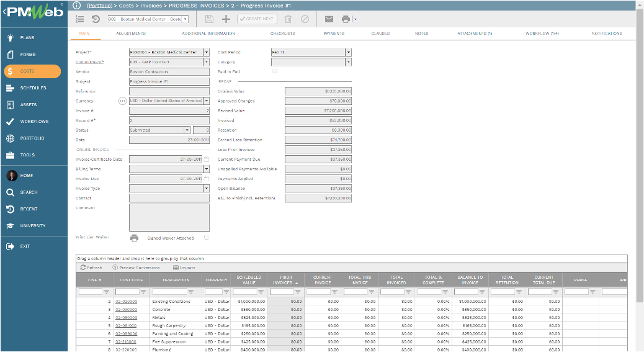Switch to the Notifications tab
Screen dimensions: 644x352
pyautogui.click(x=607, y=34)
